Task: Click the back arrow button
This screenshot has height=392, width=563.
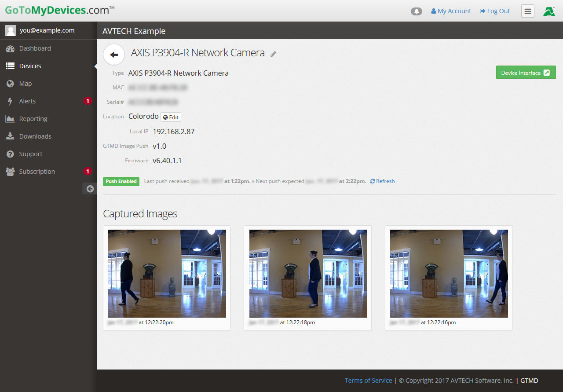Action: pos(114,55)
